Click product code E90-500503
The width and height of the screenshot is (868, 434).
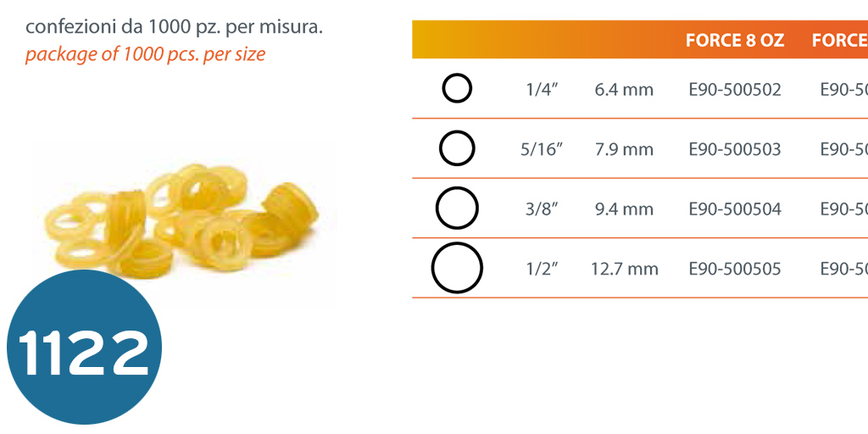[735, 149]
